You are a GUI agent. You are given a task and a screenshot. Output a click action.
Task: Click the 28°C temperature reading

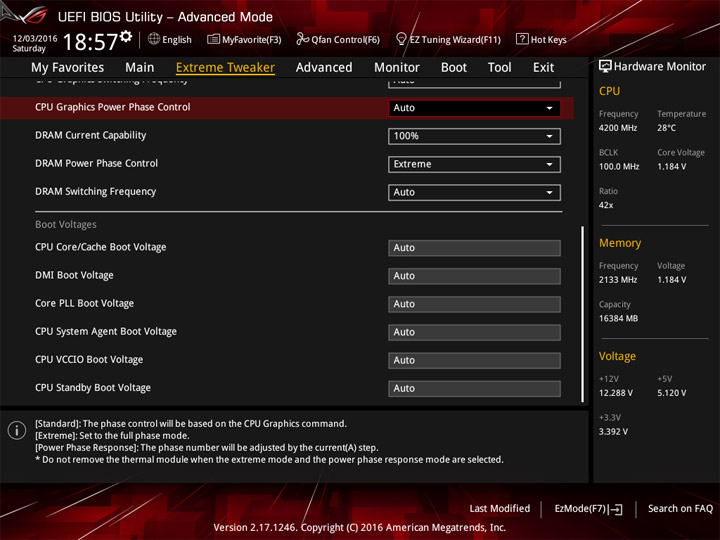pyautogui.click(x=666, y=128)
